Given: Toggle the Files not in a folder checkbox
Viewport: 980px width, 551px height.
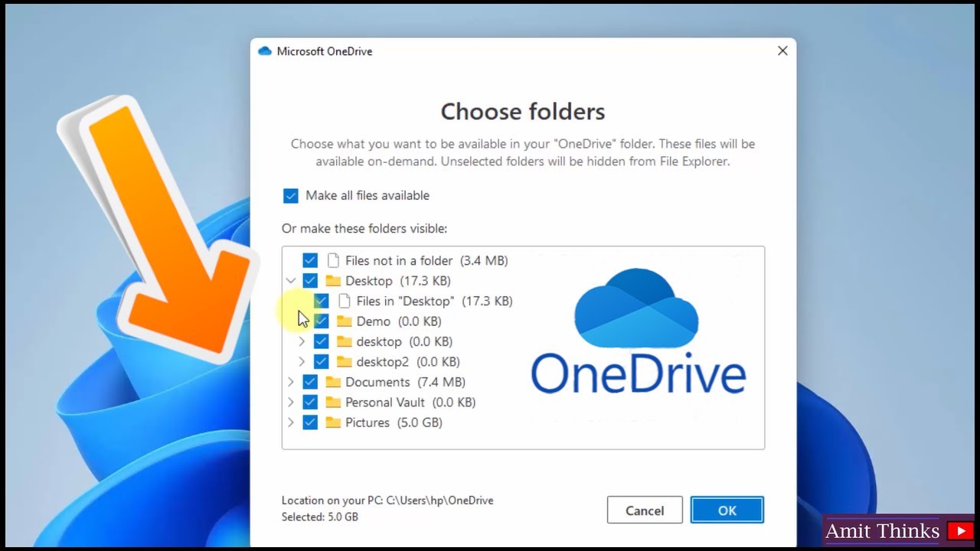Looking at the screenshot, I should pyautogui.click(x=310, y=260).
